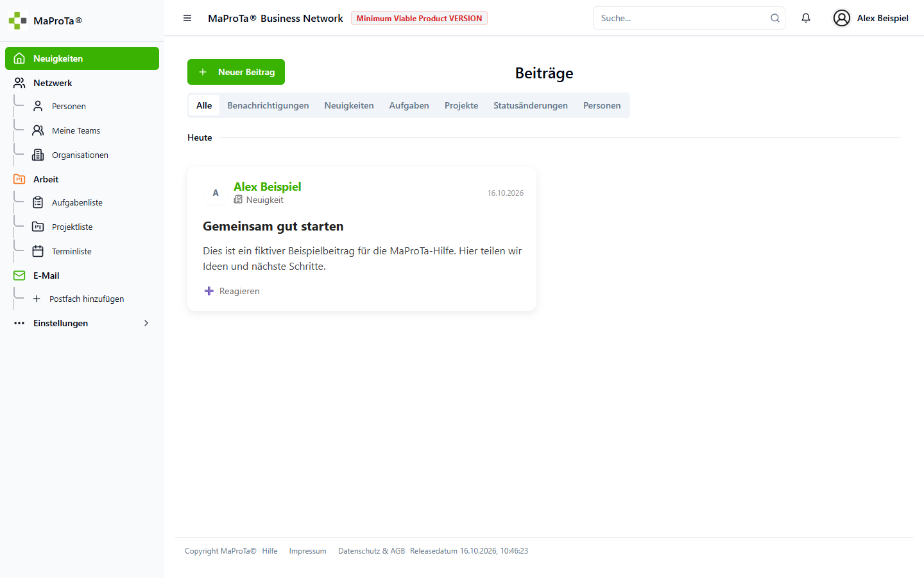
Task: Open the Impressum footer link
Action: coord(307,551)
